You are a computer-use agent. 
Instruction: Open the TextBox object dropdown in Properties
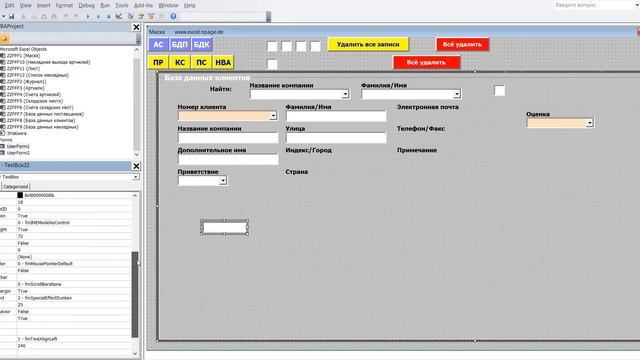(x=136, y=177)
